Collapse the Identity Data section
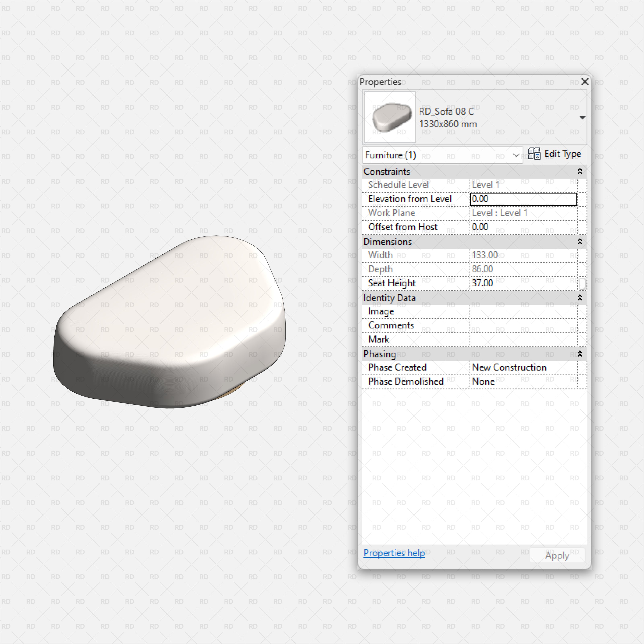644x644 pixels. (580, 298)
